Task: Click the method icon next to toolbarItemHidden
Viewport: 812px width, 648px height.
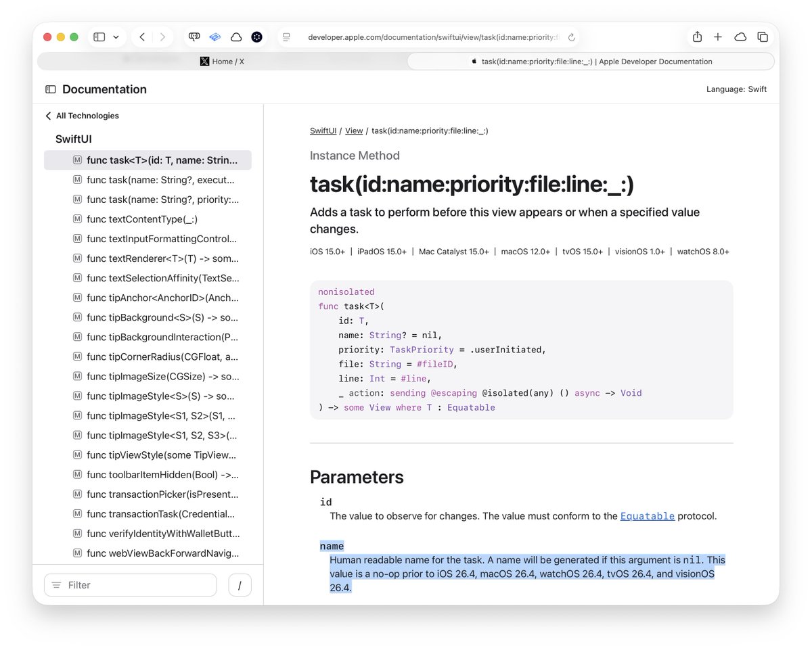Action: click(x=77, y=474)
